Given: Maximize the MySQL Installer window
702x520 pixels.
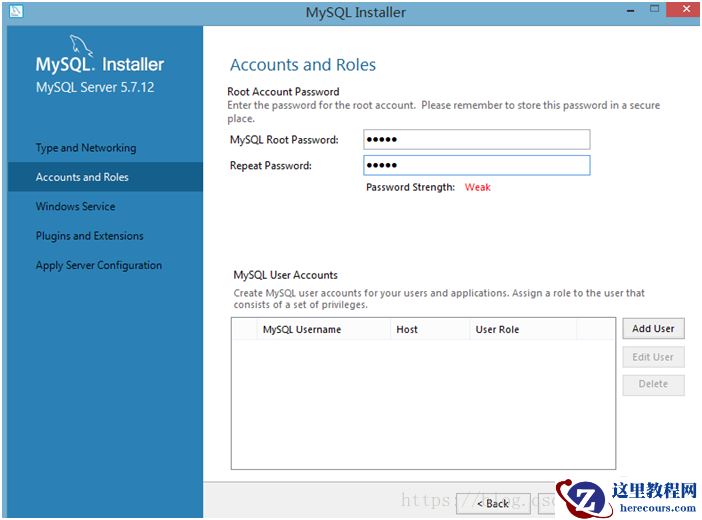Looking at the screenshot, I should click(655, 9).
